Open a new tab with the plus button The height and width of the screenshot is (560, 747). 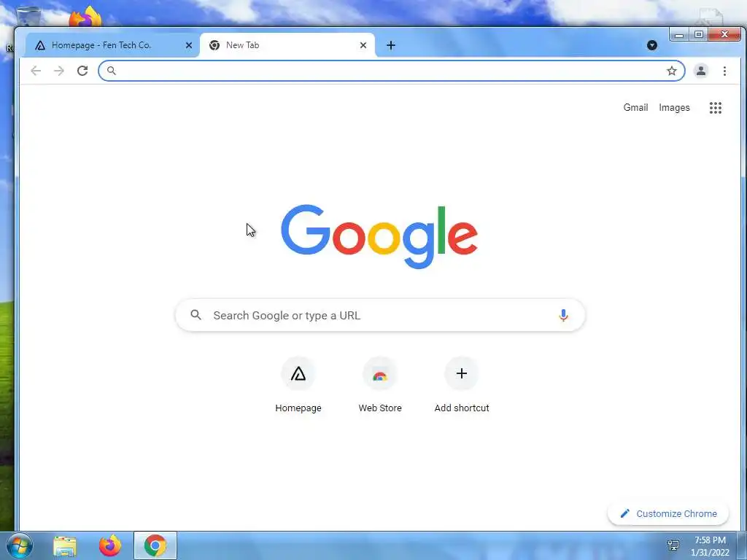coord(391,45)
